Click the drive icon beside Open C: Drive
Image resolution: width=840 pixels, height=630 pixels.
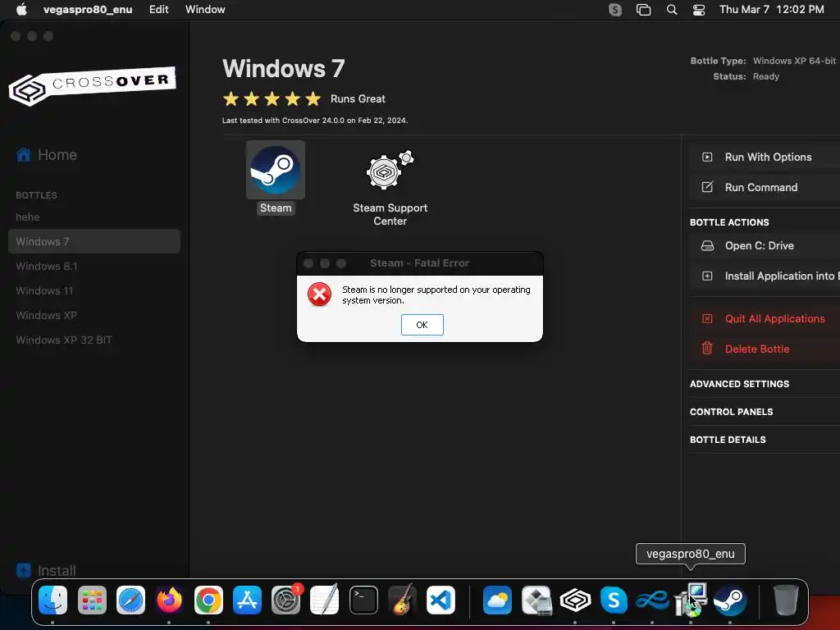click(707, 246)
